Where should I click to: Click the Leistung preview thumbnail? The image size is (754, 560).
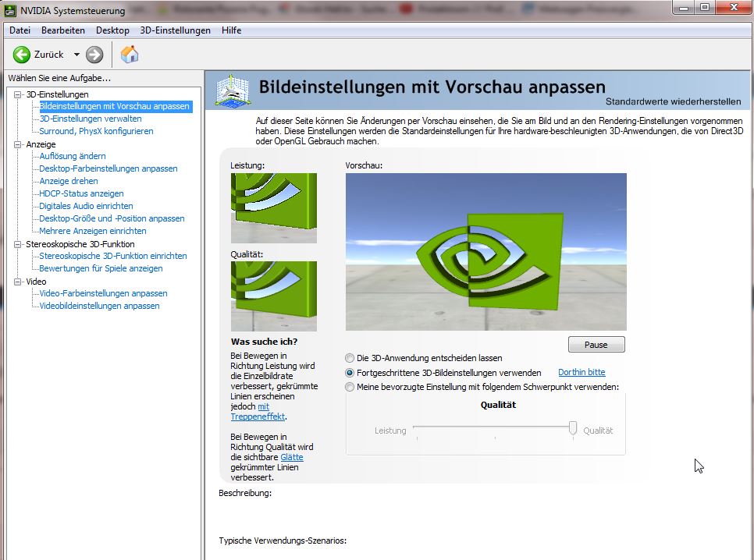(274, 207)
